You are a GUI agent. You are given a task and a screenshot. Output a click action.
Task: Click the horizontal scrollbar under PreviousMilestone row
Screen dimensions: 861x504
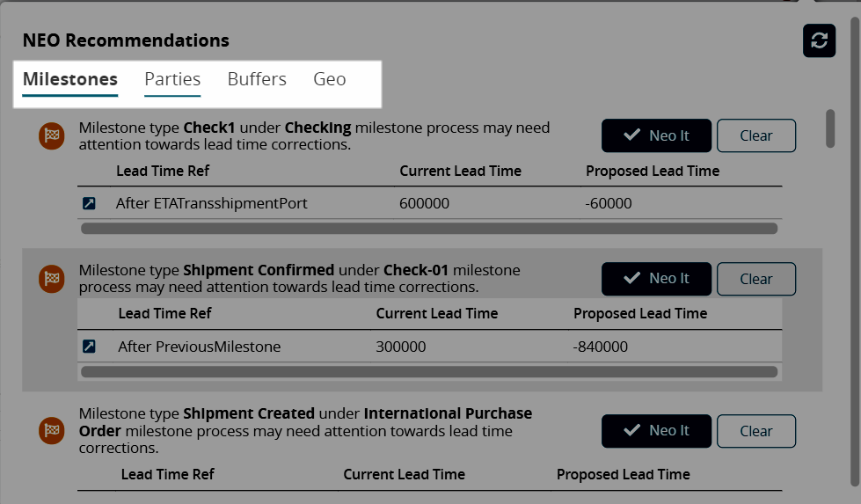(429, 372)
